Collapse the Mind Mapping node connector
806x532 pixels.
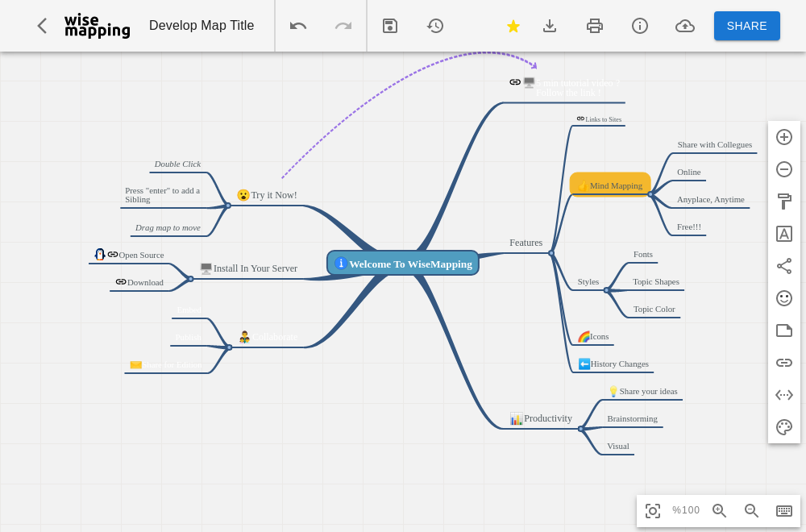pyautogui.click(x=650, y=194)
